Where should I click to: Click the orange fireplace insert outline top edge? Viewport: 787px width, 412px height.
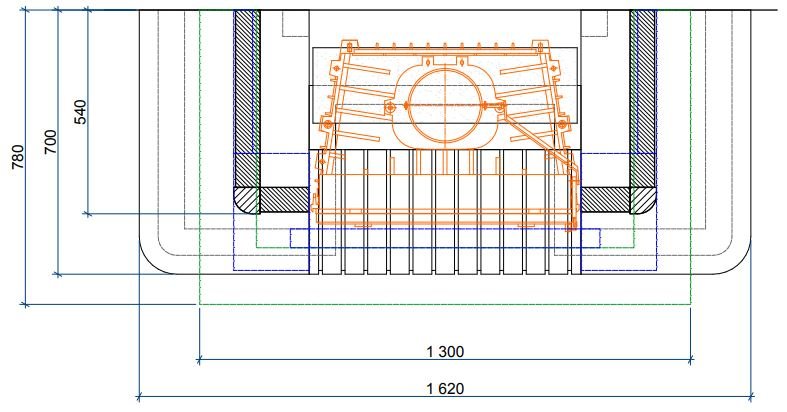coord(444,42)
